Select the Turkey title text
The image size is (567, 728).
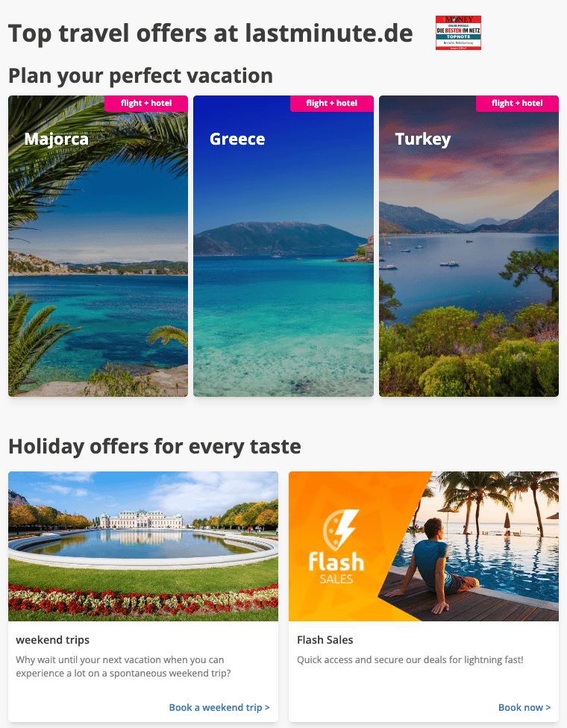click(422, 139)
